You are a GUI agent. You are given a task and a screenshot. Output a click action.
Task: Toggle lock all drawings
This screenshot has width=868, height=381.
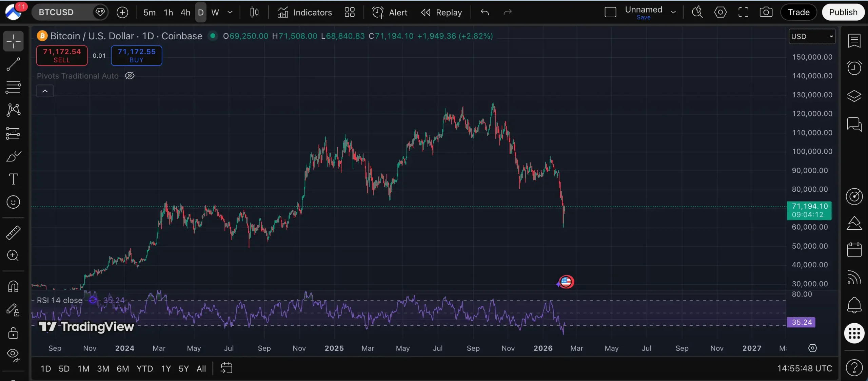[13, 333]
